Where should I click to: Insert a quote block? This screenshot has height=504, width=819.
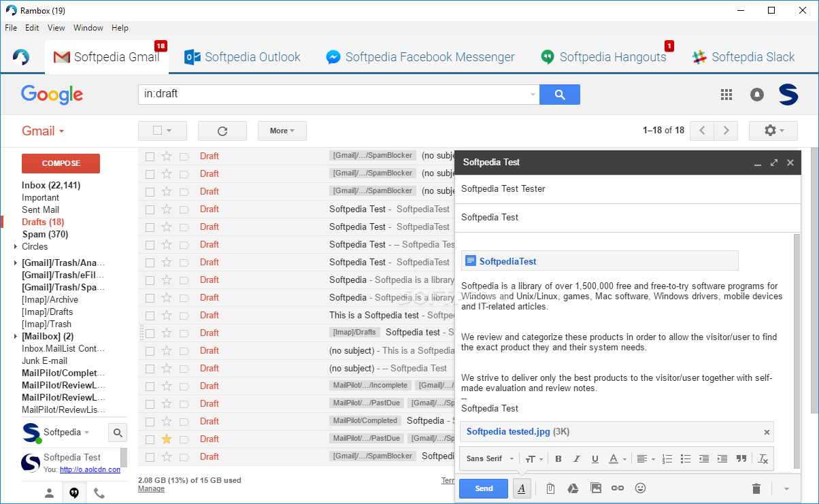pos(741,459)
